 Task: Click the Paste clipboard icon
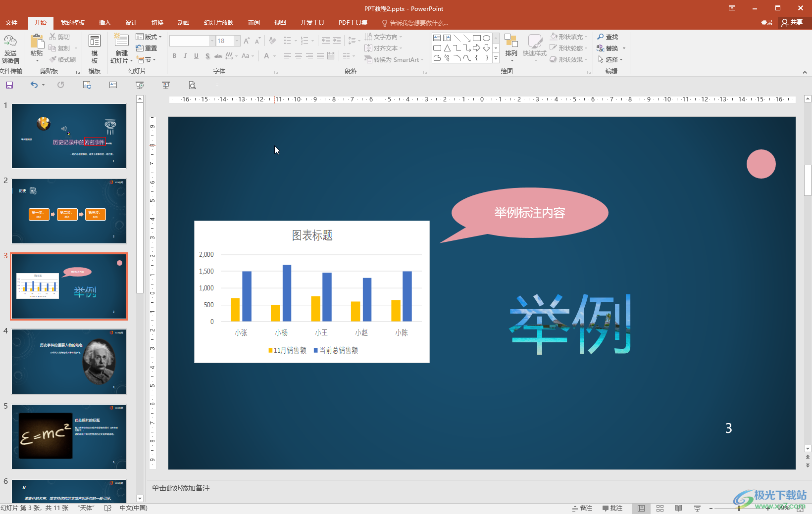(37, 42)
